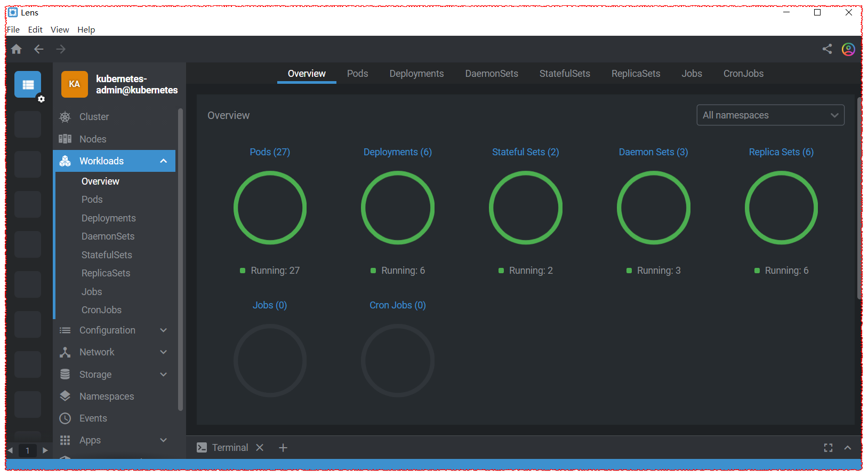The image size is (868, 476).
Task: Select Pods in the sidebar
Action: pos(92,200)
